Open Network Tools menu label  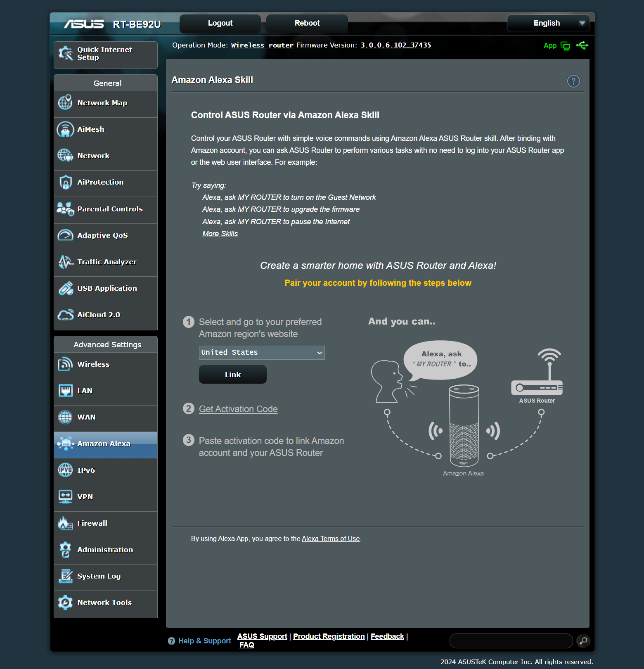coord(104,603)
